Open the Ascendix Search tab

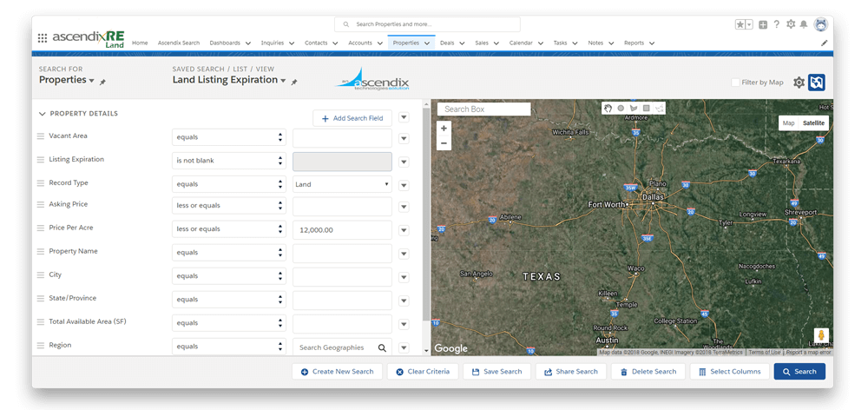[179, 43]
